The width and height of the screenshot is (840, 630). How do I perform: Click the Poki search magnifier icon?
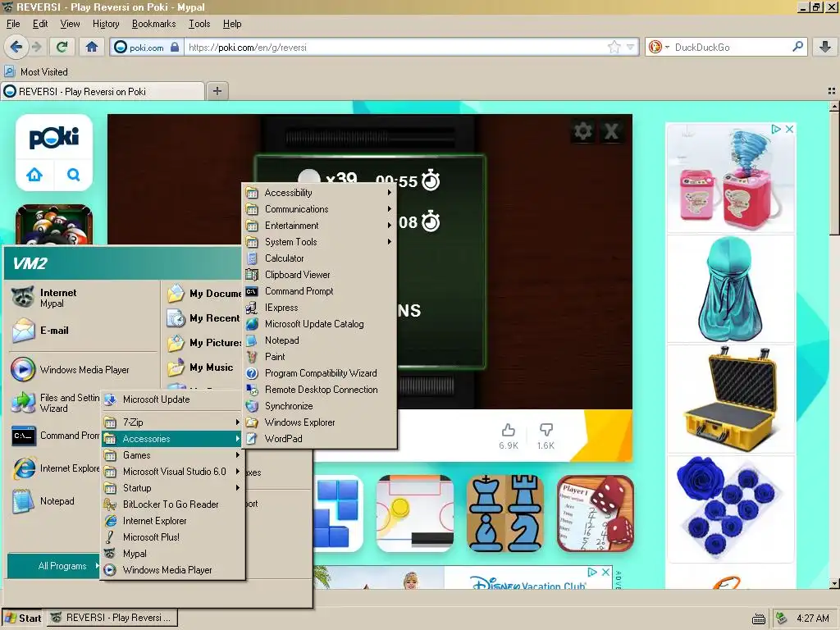73,175
